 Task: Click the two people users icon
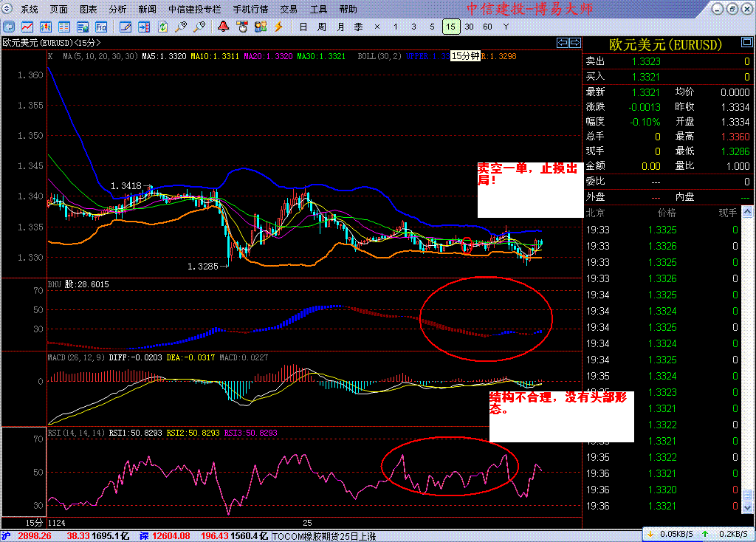261,27
